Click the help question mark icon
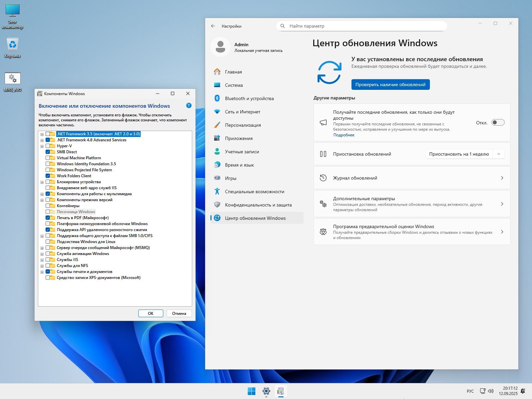This screenshot has height=399, width=532. [x=189, y=106]
